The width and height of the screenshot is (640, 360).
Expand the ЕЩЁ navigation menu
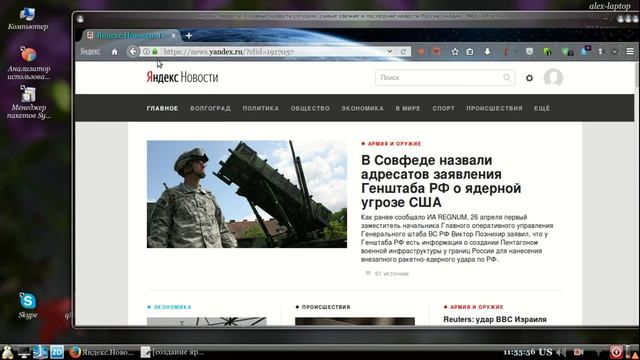[x=542, y=109]
